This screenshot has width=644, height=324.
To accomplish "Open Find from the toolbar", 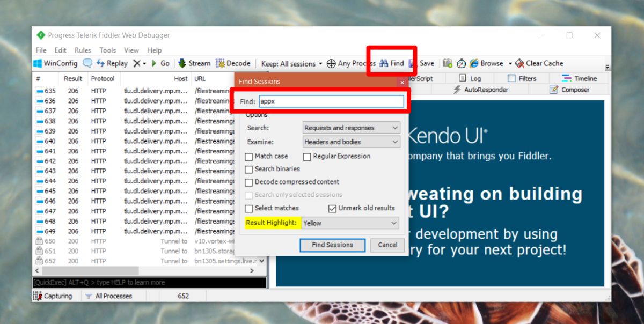I will click(392, 63).
